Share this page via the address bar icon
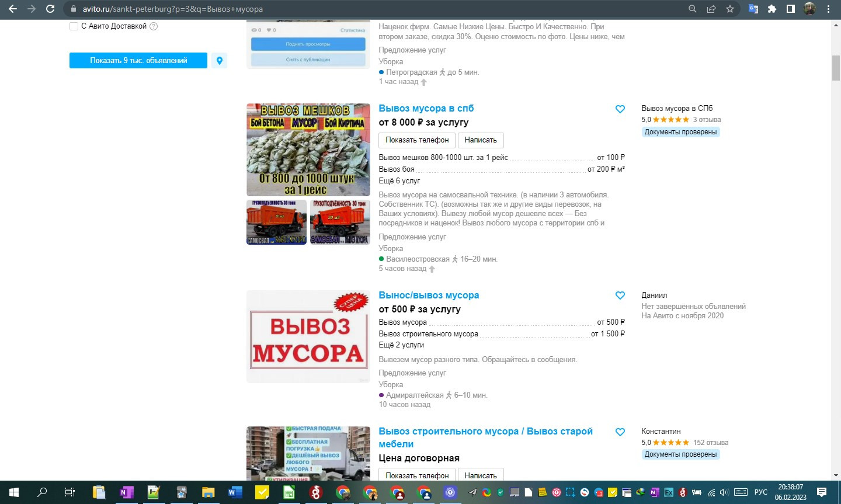Screen dimensions: 841x504 coord(711,9)
